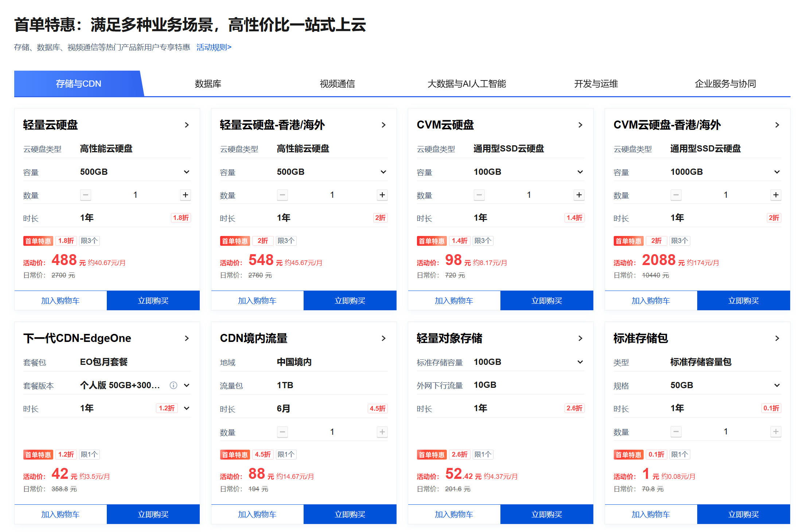Open 下一代CDN-EdgeOne card arrow icon
The image size is (804, 532).
[x=187, y=338]
